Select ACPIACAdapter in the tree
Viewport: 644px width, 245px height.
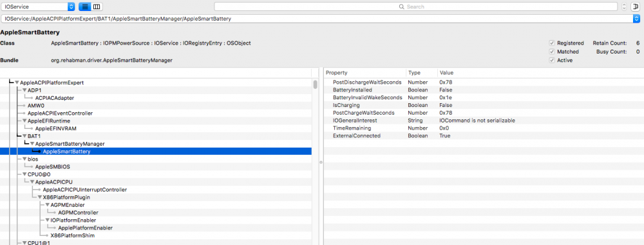coord(55,98)
